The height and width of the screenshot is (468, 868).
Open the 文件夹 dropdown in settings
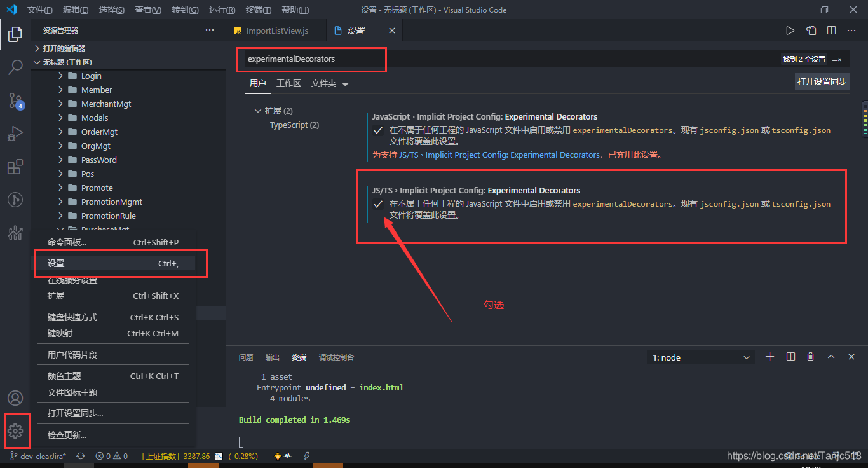[x=330, y=83]
